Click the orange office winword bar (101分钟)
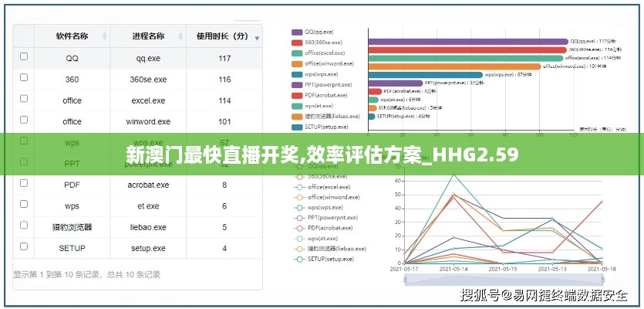Screen dimensions: 644x309 [x=455, y=66]
